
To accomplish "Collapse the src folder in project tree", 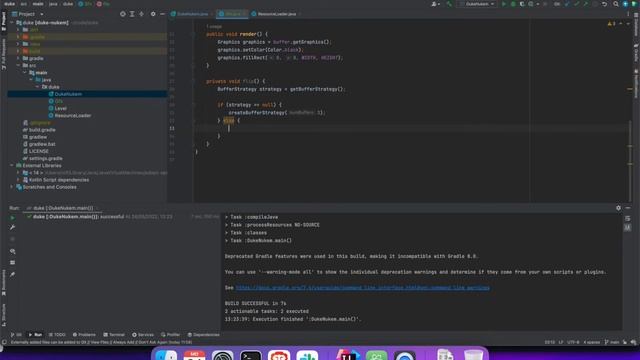I will click(x=18, y=65).
